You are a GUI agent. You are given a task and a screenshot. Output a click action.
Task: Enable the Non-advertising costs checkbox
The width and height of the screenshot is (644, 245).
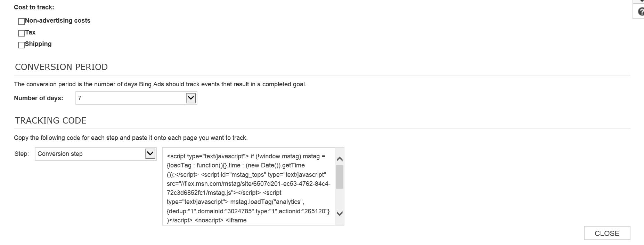tap(21, 22)
